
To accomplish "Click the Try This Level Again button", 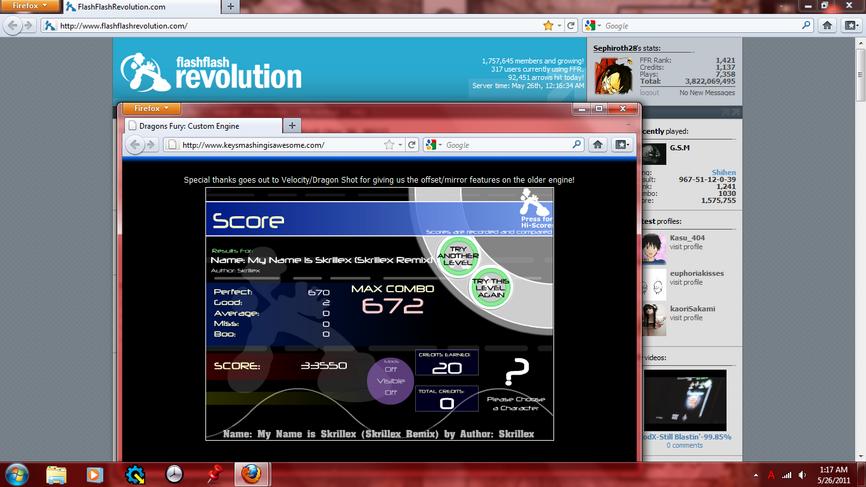I will [490, 288].
